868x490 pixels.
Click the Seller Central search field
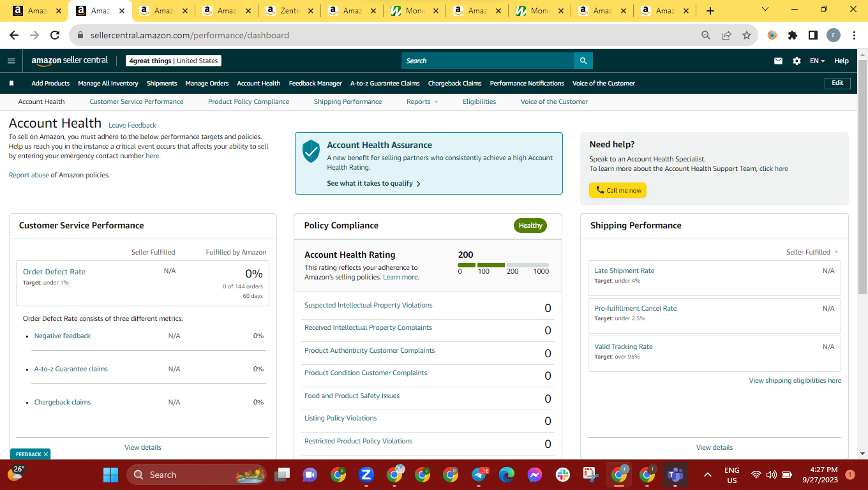pos(488,61)
